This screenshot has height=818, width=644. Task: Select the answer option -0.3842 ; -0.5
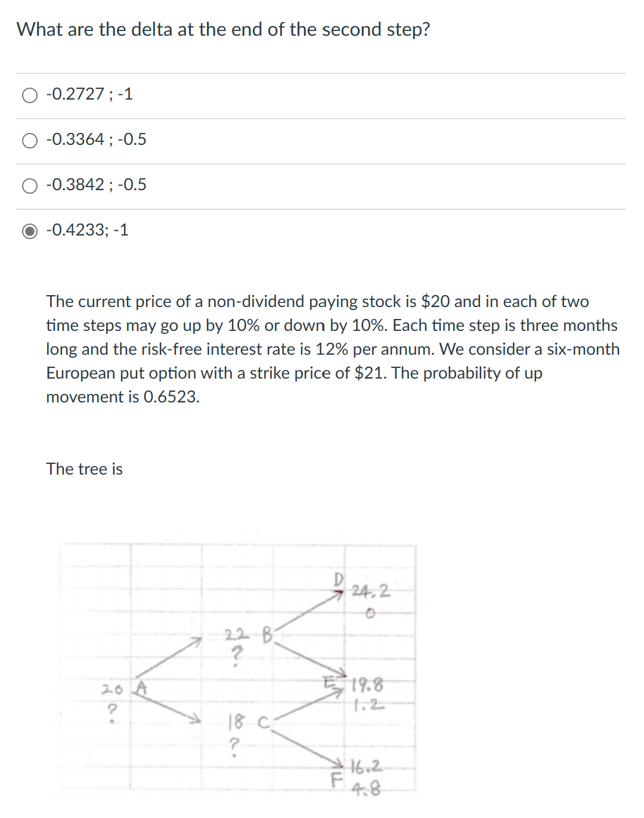[x=30, y=185]
